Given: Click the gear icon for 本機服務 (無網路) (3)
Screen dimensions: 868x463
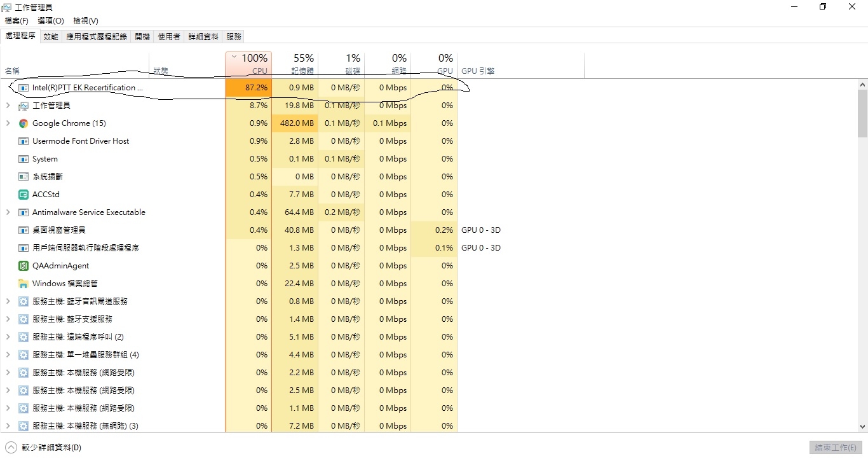Looking at the screenshot, I should (x=24, y=426).
